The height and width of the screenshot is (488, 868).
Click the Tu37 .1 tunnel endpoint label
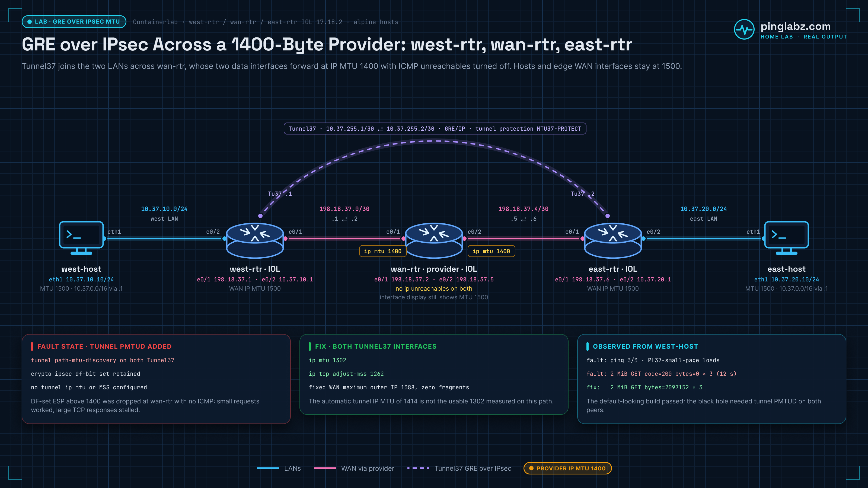tap(280, 194)
